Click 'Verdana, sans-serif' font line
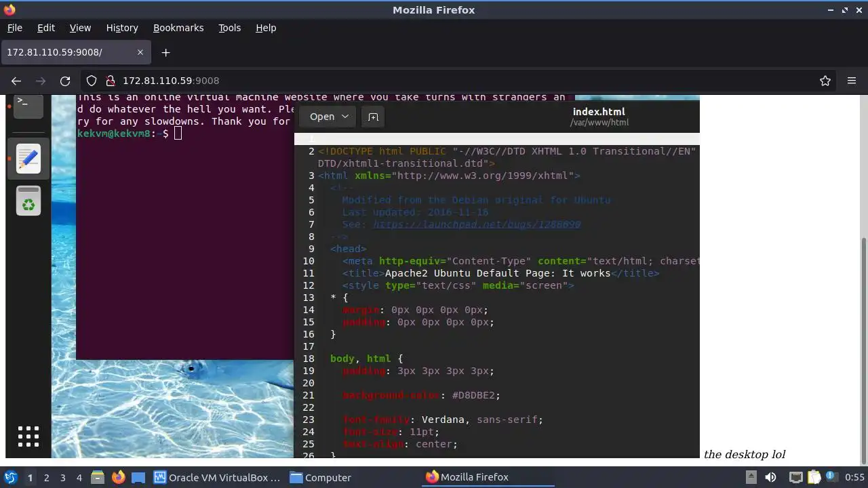The image size is (868, 488). pyautogui.click(x=482, y=420)
